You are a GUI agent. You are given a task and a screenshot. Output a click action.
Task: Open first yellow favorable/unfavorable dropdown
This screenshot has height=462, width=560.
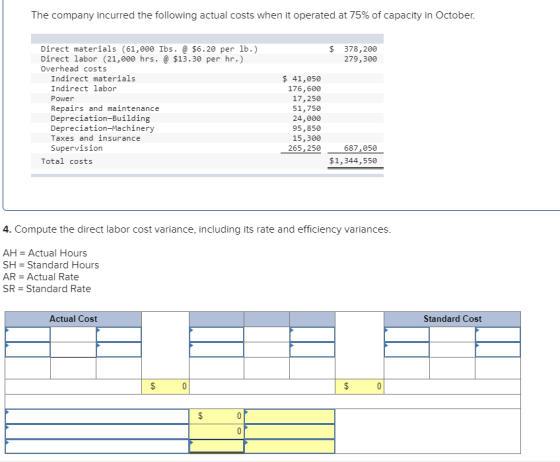click(290, 416)
